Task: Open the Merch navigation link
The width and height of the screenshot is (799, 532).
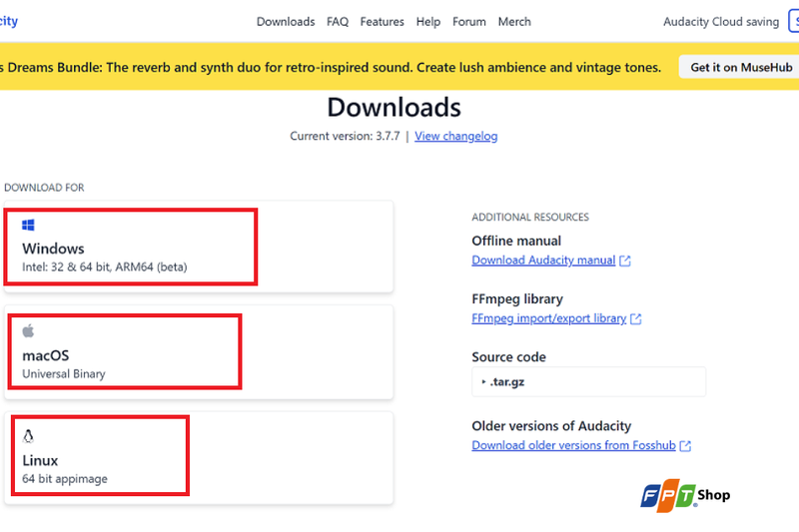Action: point(514,22)
